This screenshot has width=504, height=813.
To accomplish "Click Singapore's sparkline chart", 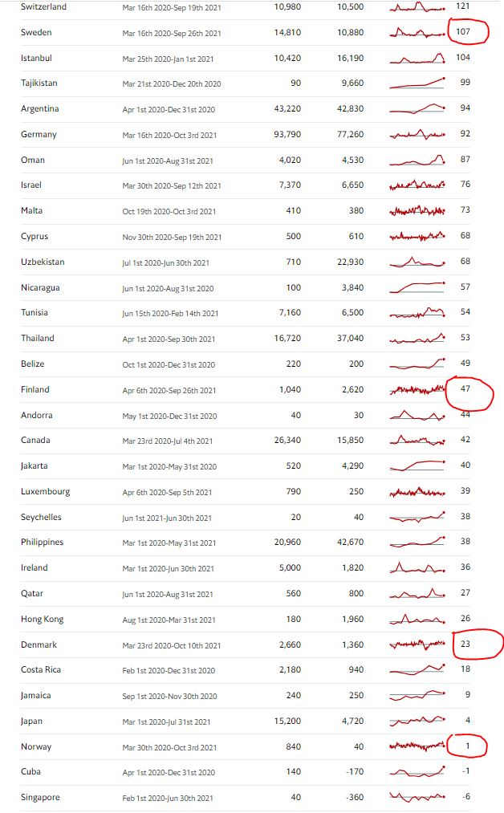I will pos(417,797).
